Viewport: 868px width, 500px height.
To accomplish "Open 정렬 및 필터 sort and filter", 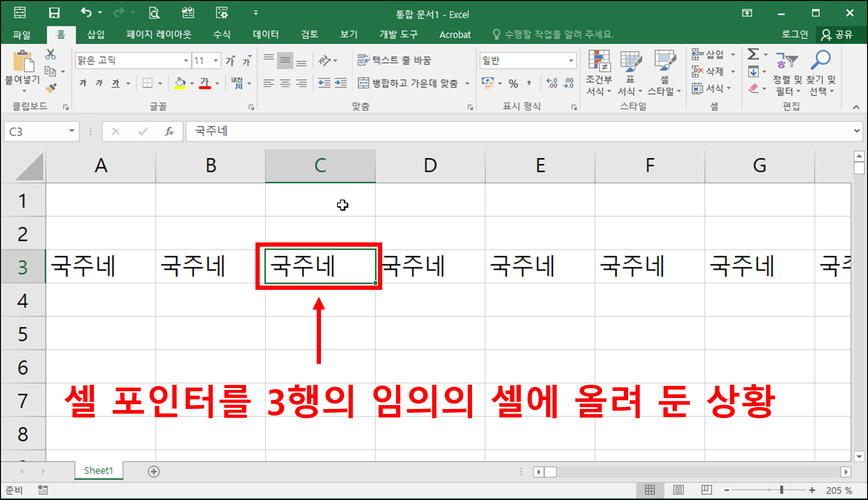I will pyautogui.click(x=787, y=73).
